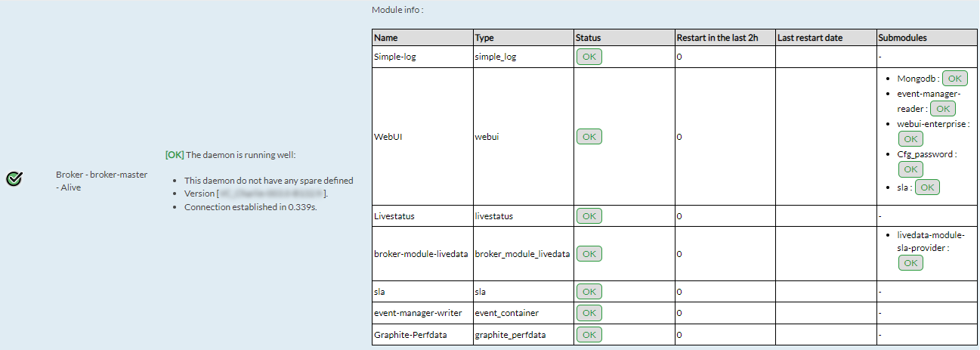Click event-manager-writer OK status badge
This screenshot has width=980, height=350.
pyautogui.click(x=589, y=312)
